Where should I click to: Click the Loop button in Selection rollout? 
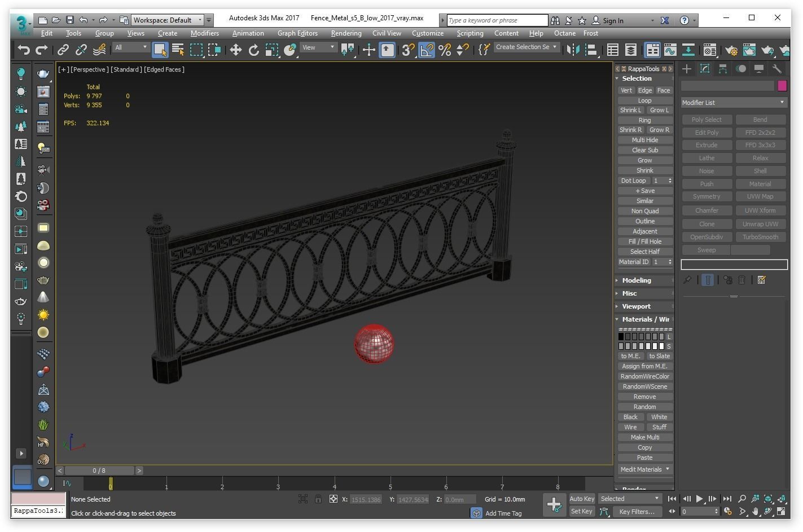click(645, 100)
